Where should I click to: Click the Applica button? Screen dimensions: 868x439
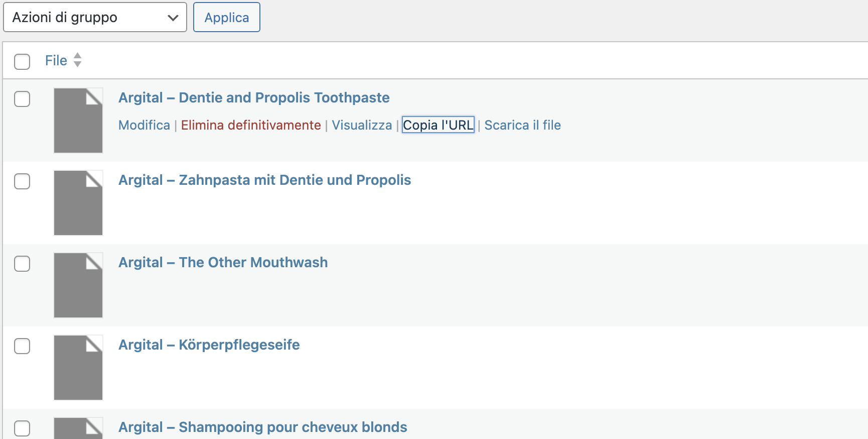coord(227,17)
